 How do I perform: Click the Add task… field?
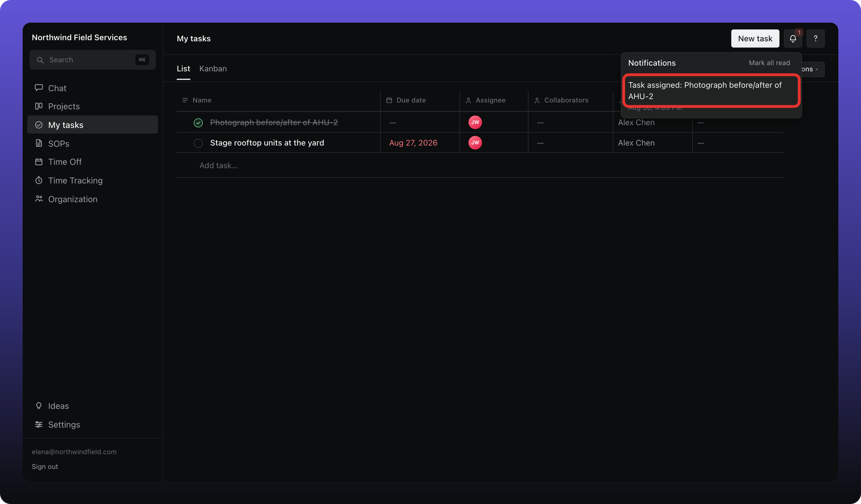click(x=480, y=165)
